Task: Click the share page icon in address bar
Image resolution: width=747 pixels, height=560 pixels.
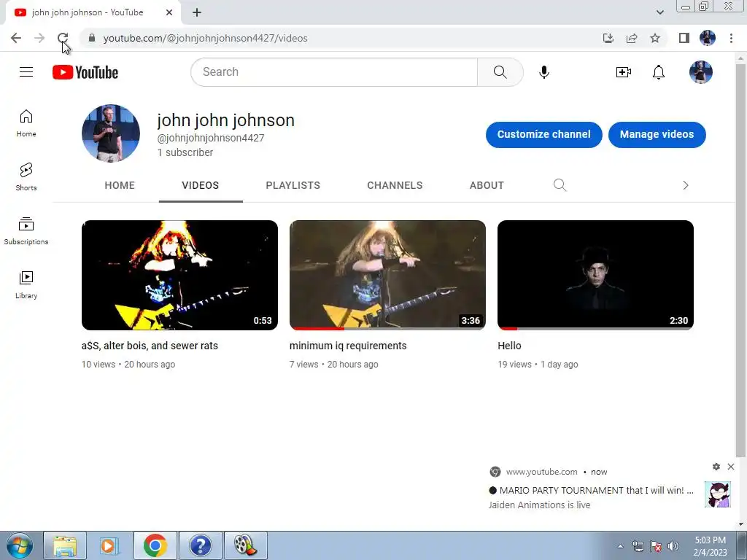Action: point(632,38)
